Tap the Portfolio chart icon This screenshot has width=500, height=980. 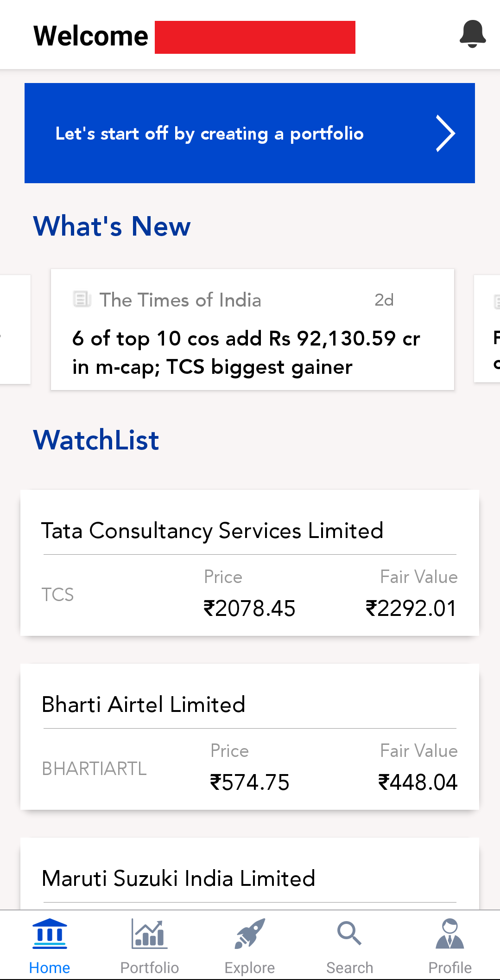pyautogui.click(x=149, y=934)
